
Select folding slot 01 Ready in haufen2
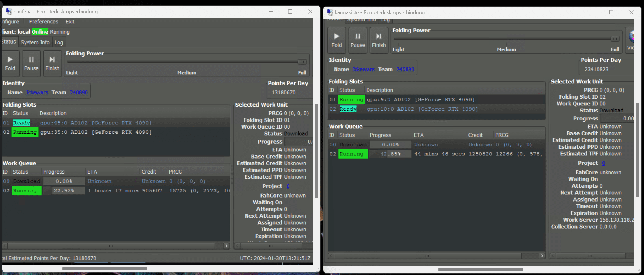[x=116, y=123]
